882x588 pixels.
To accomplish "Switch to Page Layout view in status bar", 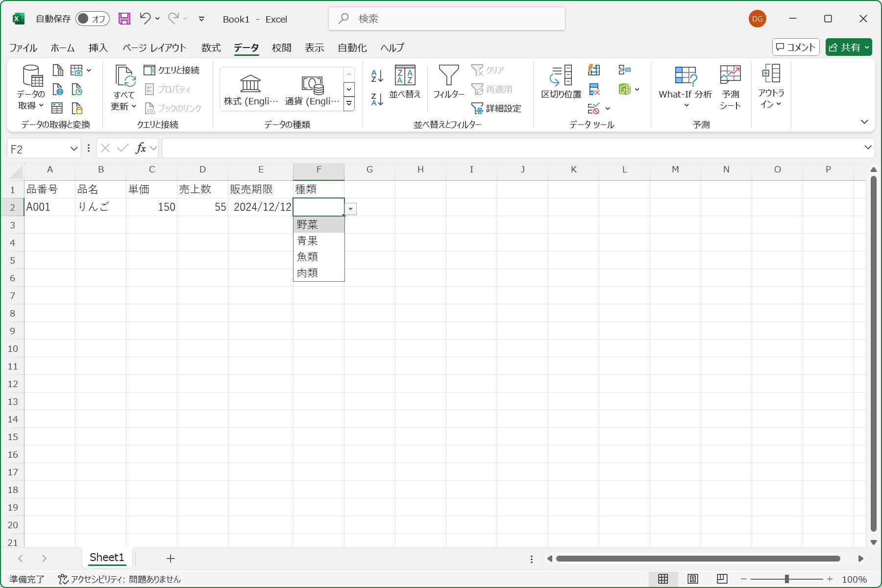I will click(692, 579).
